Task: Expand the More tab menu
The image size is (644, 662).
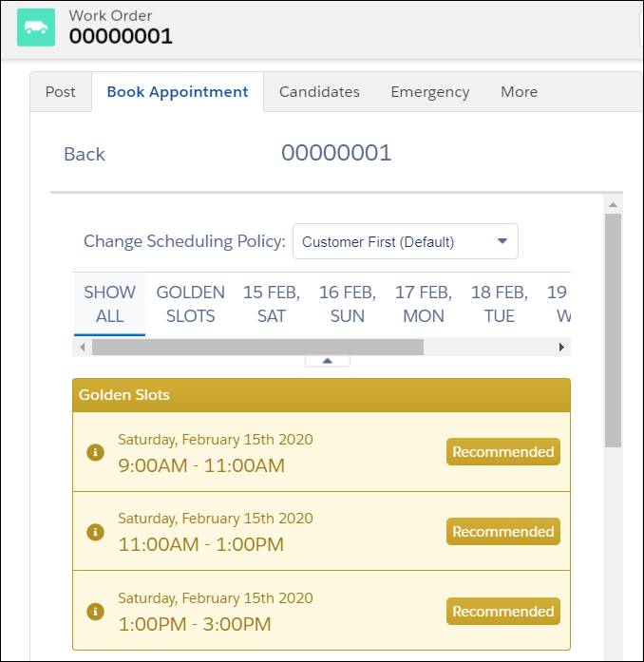Action: click(519, 91)
